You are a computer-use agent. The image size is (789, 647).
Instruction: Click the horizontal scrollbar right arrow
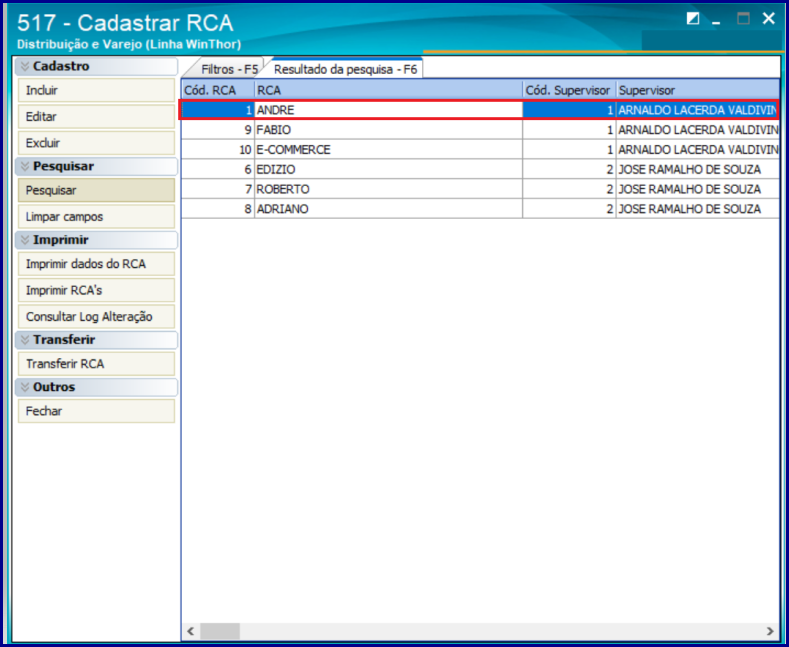pos(770,631)
